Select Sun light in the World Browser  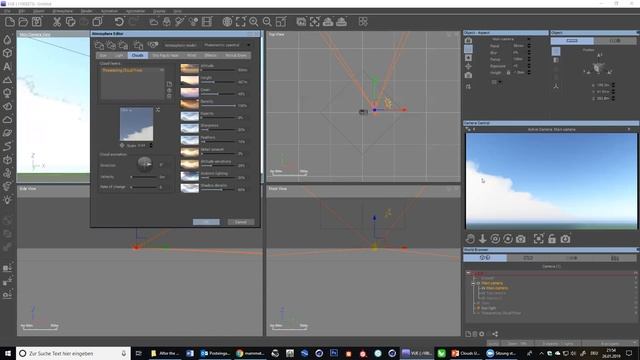[489, 308]
